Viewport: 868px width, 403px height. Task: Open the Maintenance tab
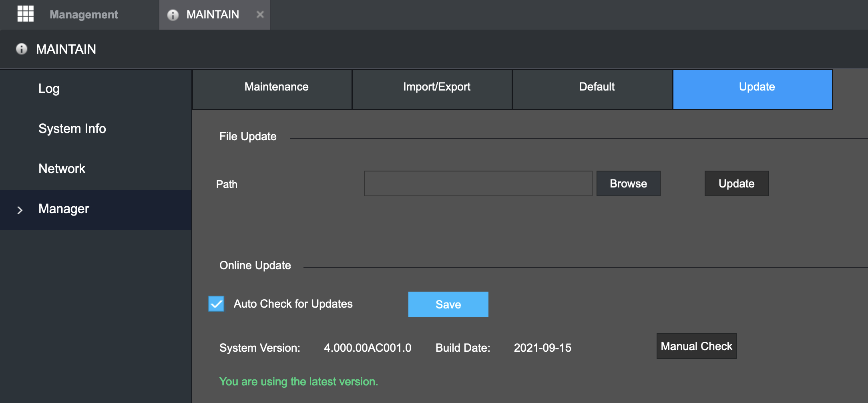pyautogui.click(x=272, y=89)
